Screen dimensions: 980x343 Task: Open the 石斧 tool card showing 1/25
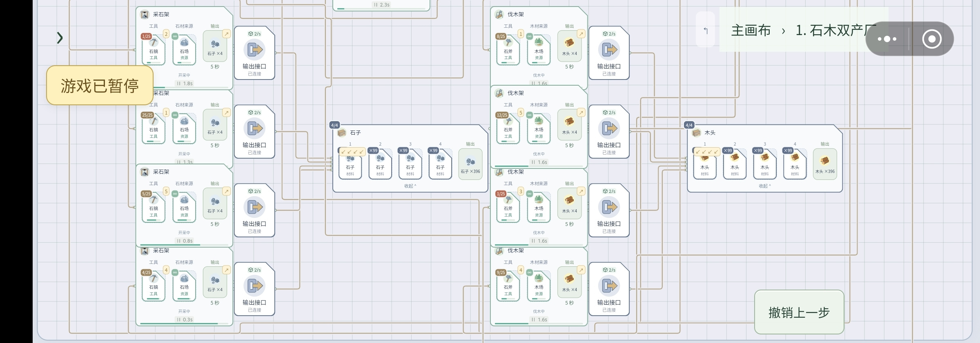tap(508, 207)
